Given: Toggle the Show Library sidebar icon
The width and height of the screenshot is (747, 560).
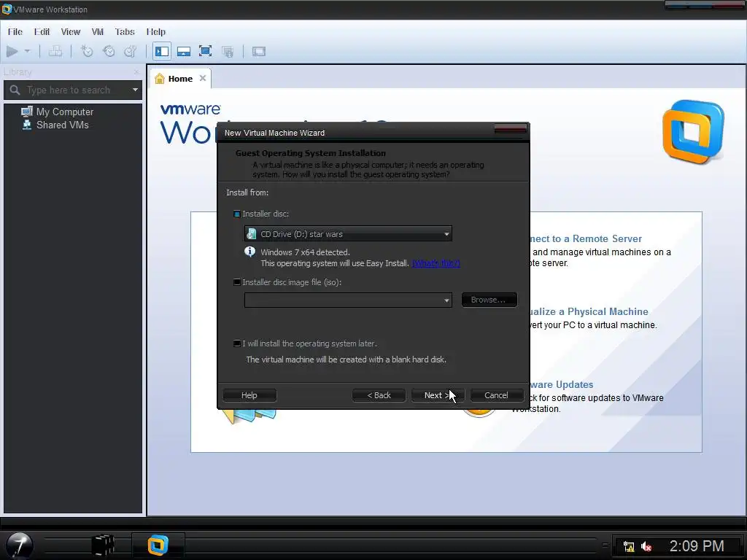Looking at the screenshot, I should [162, 51].
